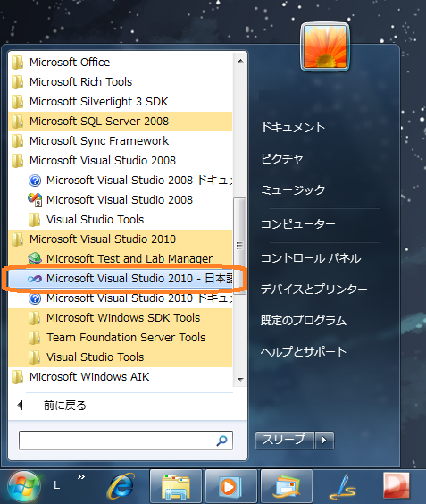Open デバイスとプリンター
The height and width of the screenshot is (504, 426).
(x=313, y=290)
